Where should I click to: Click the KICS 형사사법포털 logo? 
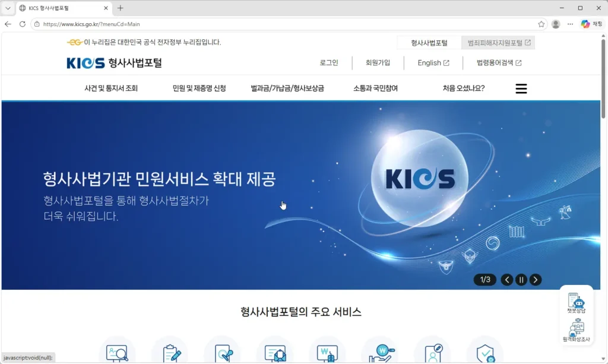pyautogui.click(x=114, y=63)
